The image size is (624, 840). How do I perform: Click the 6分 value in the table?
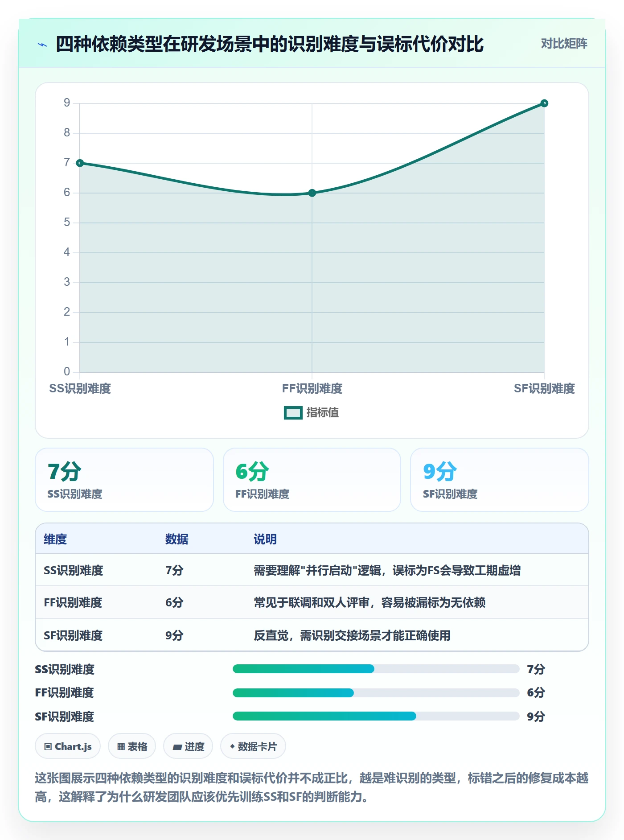point(174,603)
